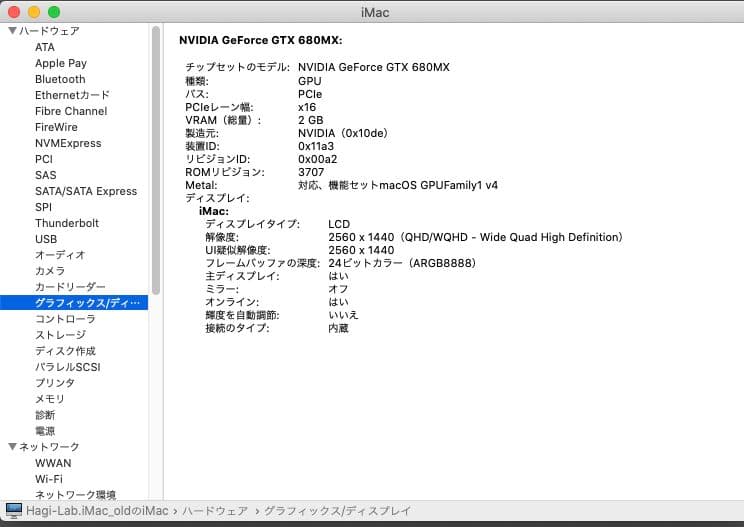Open オーディオ in the sidebar
Image resolution: width=744 pixels, height=527 pixels.
click(60, 255)
